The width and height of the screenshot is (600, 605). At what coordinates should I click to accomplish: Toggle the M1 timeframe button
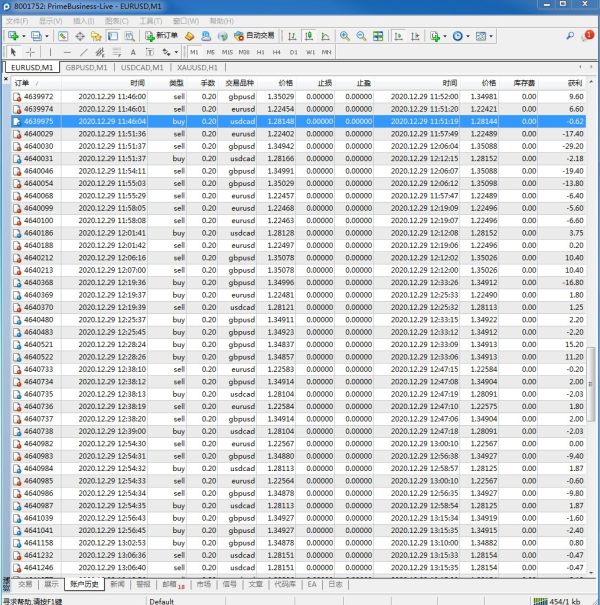coord(195,51)
